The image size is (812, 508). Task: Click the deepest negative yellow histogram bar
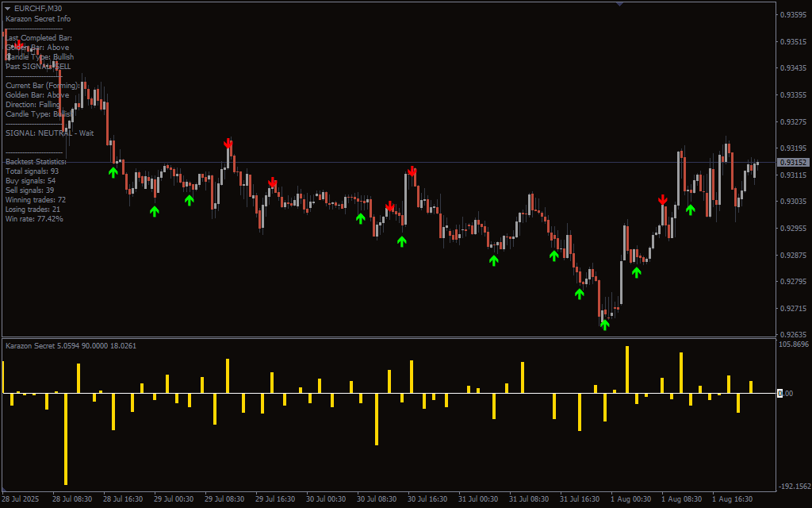pos(66,438)
